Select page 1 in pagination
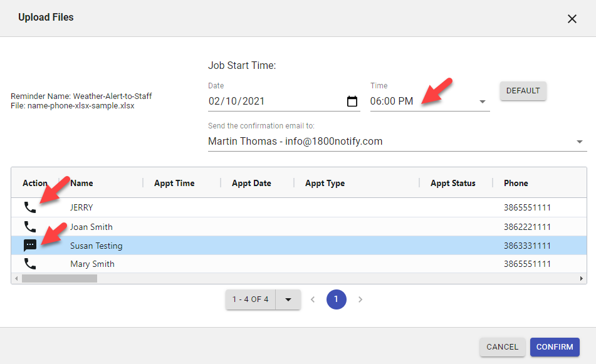Image resolution: width=596 pixels, height=364 pixels. (x=336, y=299)
